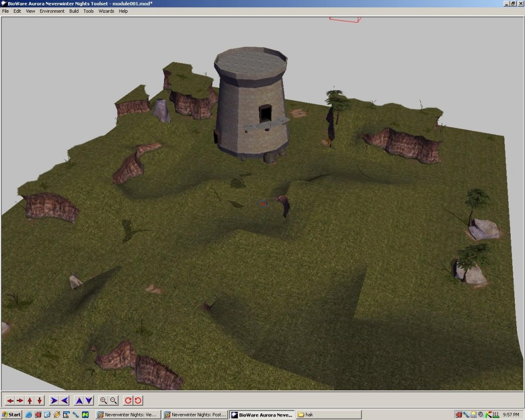This screenshot has height=420, width=525.
Task: Zoom out with the magnifier minus
Action: [113, 401]
